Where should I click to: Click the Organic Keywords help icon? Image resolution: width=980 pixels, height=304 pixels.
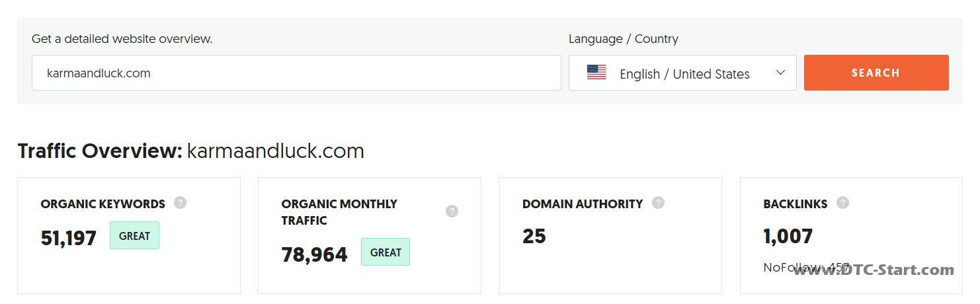(180, 203)
